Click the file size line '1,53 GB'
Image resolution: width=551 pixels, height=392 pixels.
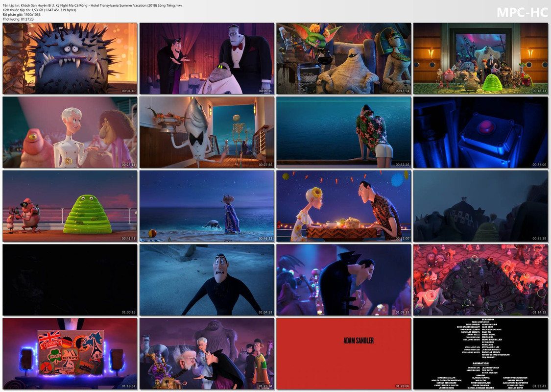39,10
